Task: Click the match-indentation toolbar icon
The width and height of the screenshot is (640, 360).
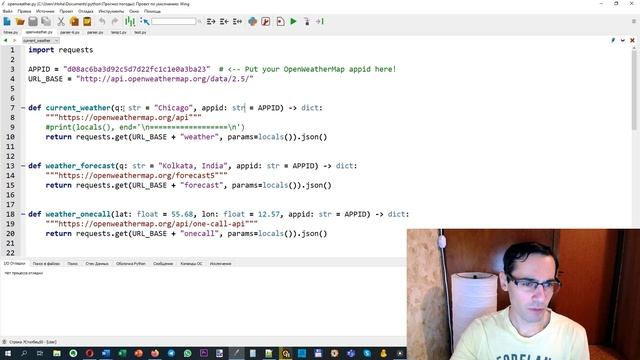Action: pos(237,21)
